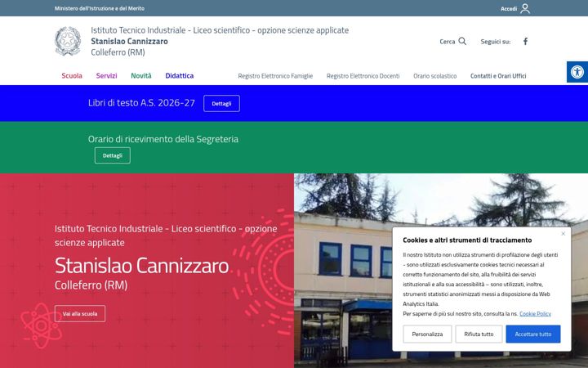Screen dimensions: 588x368
Task: Click Rifiuta tutto in cookie dialog
Action: tap(479, 334)
